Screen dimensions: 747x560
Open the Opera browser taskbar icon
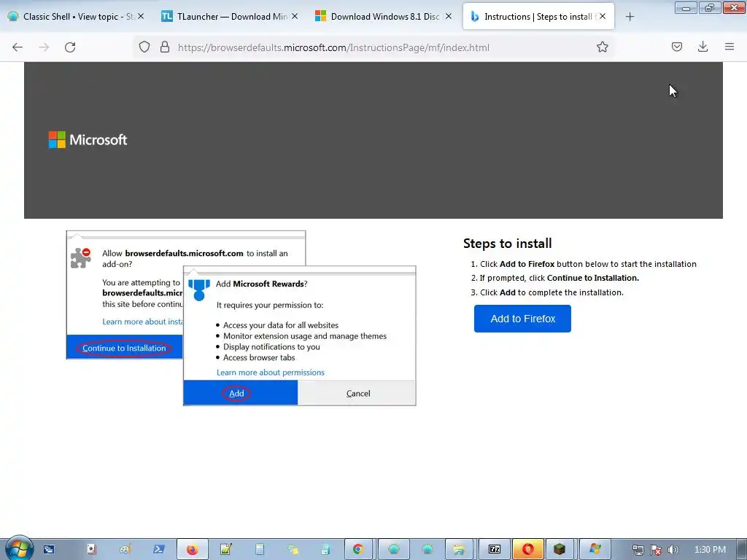(527, 550)
